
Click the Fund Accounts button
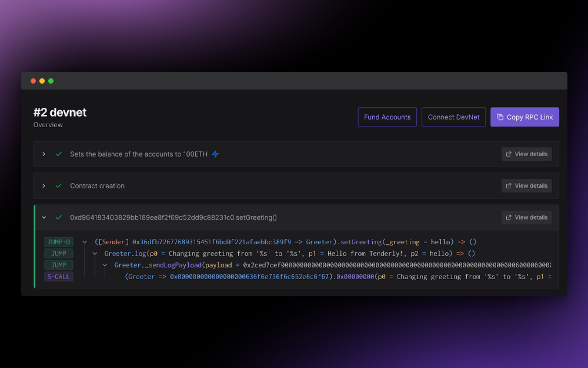click(387, 117)
